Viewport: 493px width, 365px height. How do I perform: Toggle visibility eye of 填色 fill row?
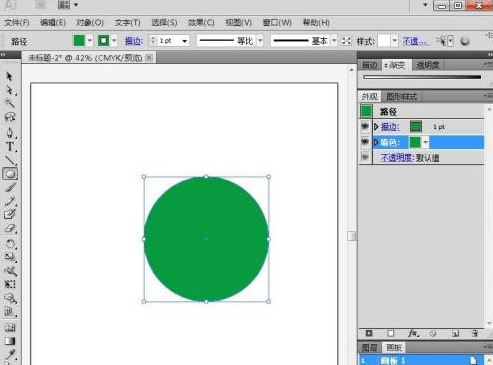[x=365, y=142]
